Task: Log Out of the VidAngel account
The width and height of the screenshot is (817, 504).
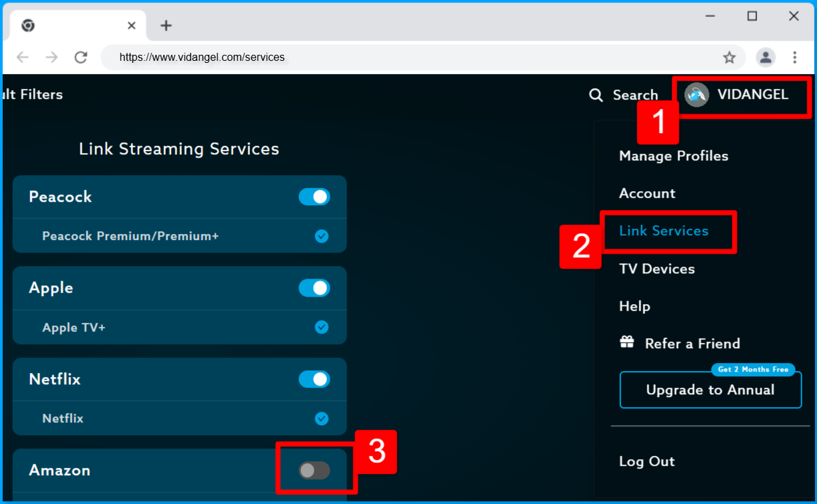Action: [x=647, y=461]
